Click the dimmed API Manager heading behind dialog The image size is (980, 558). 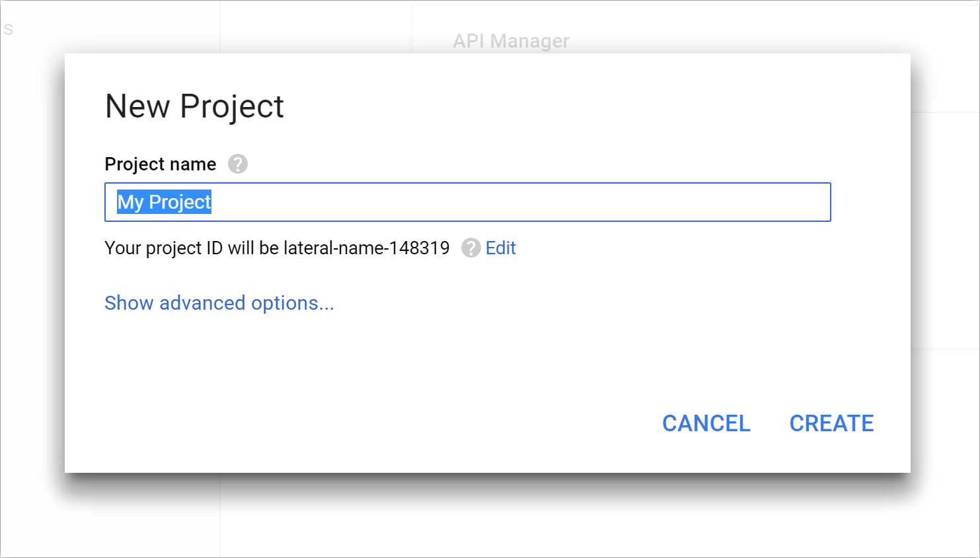(x=511, y=41)
